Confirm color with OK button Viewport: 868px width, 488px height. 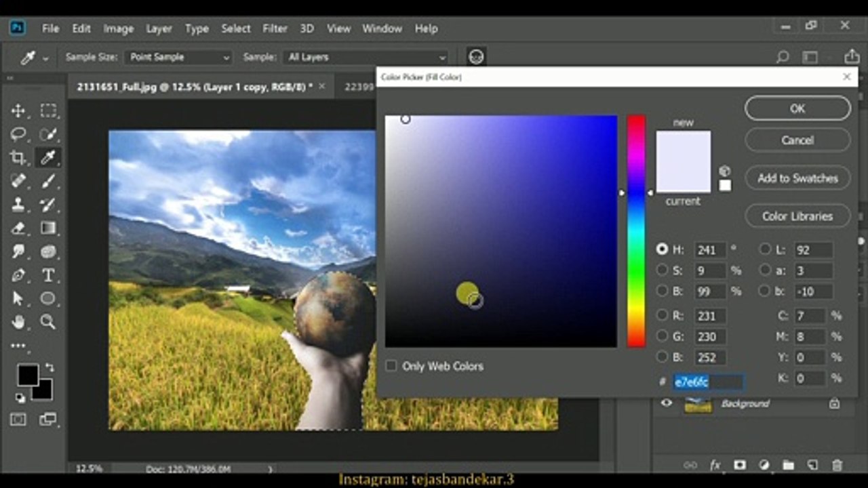coord(797,108)
